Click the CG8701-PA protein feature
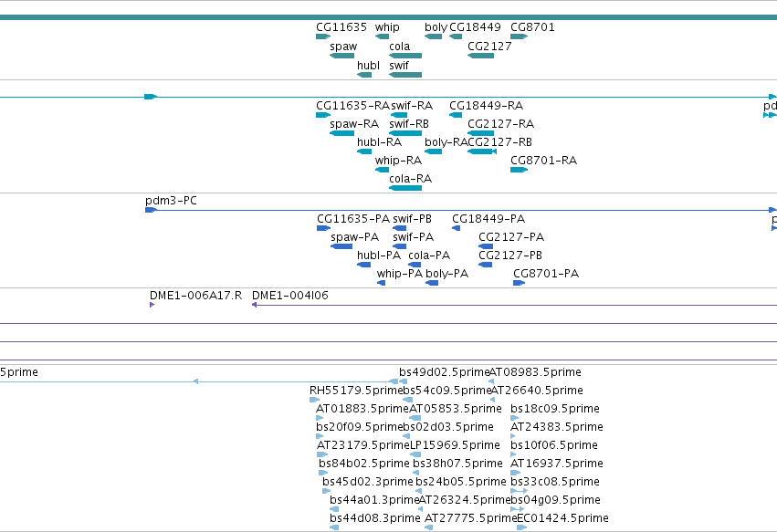Screen dimensions: 777x532 click(519, 283)
